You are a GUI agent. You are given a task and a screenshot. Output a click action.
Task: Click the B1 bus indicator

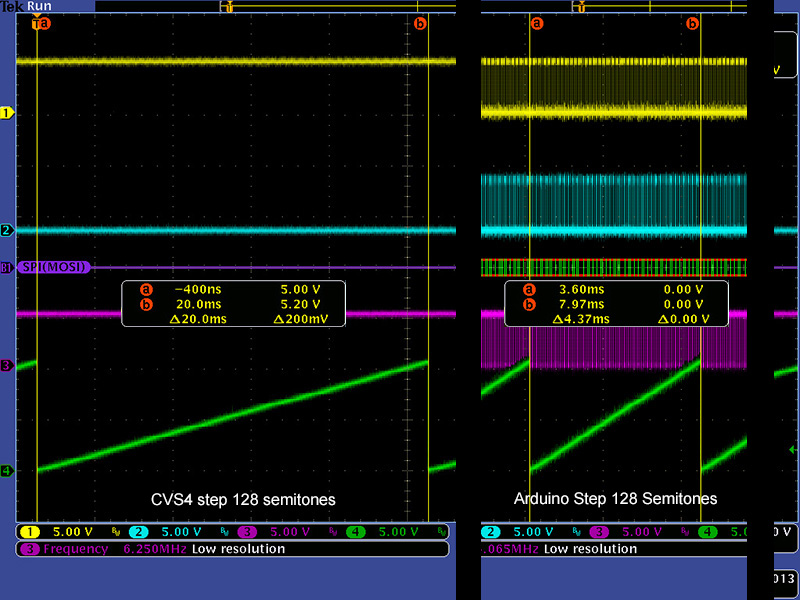coord(6,267)
